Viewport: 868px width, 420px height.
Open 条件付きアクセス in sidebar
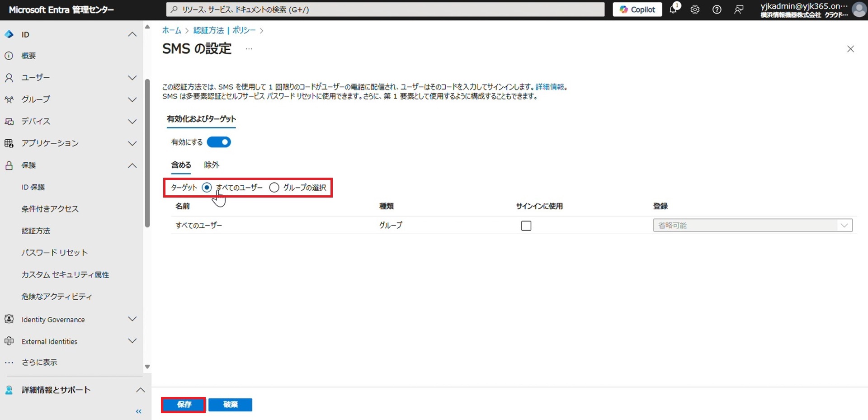point(50,209)
